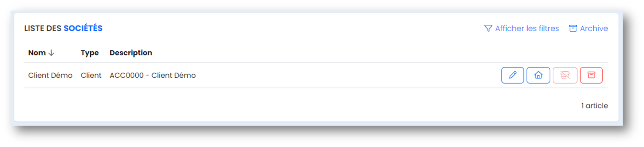Click the Client type cell in the row
The height and width of the screenshot is (147, 644).
[91, 75]
